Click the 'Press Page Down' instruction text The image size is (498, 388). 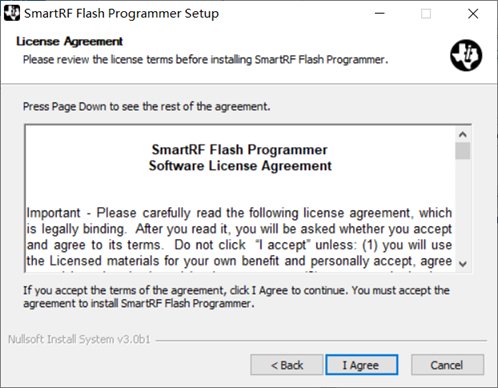[146, 107]
